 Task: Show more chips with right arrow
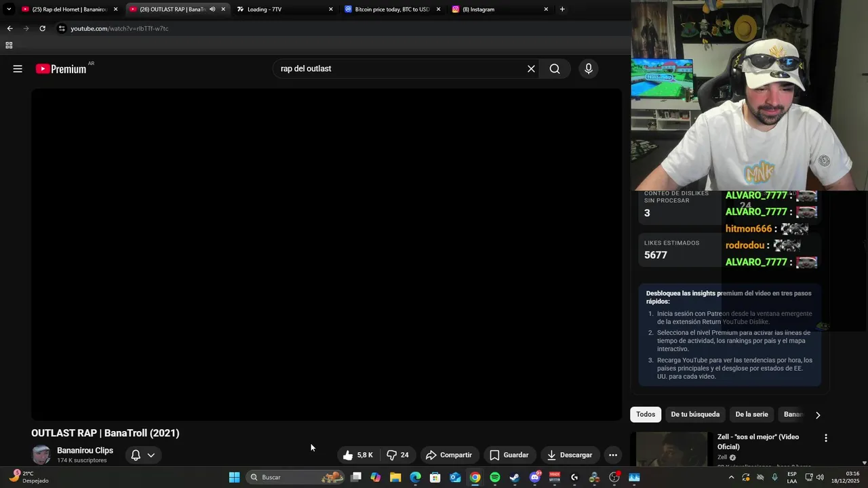tap(818, 415)
